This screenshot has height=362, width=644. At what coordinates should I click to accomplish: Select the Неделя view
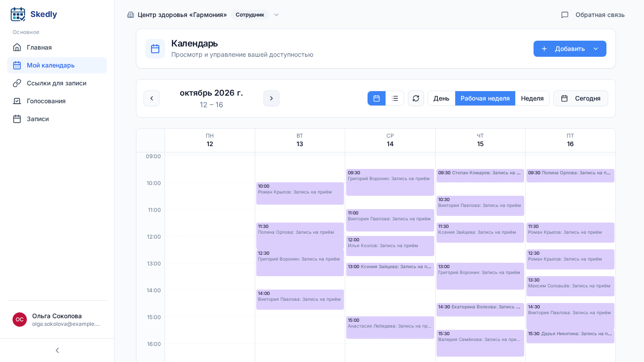click(x=532, y=98)
